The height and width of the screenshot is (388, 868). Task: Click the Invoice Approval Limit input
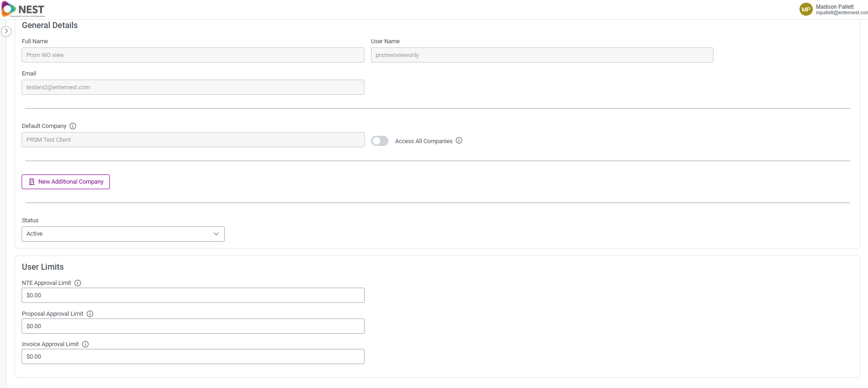point(193,357)
